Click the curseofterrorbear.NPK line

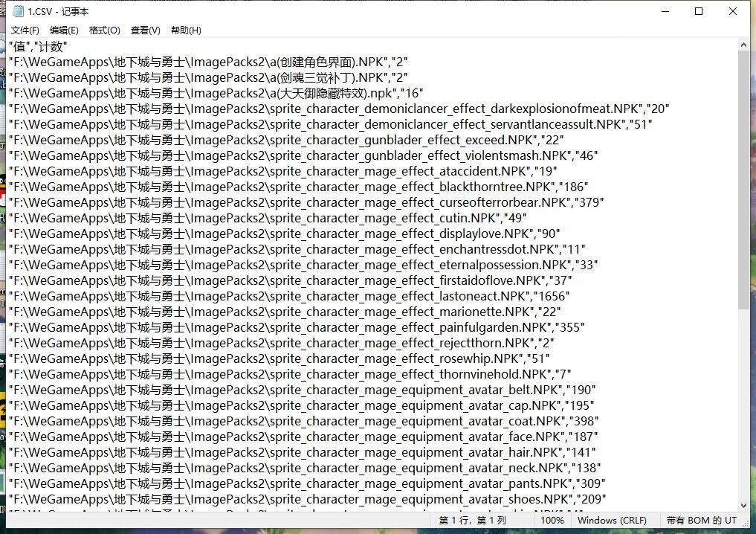[x=306, y=202]
